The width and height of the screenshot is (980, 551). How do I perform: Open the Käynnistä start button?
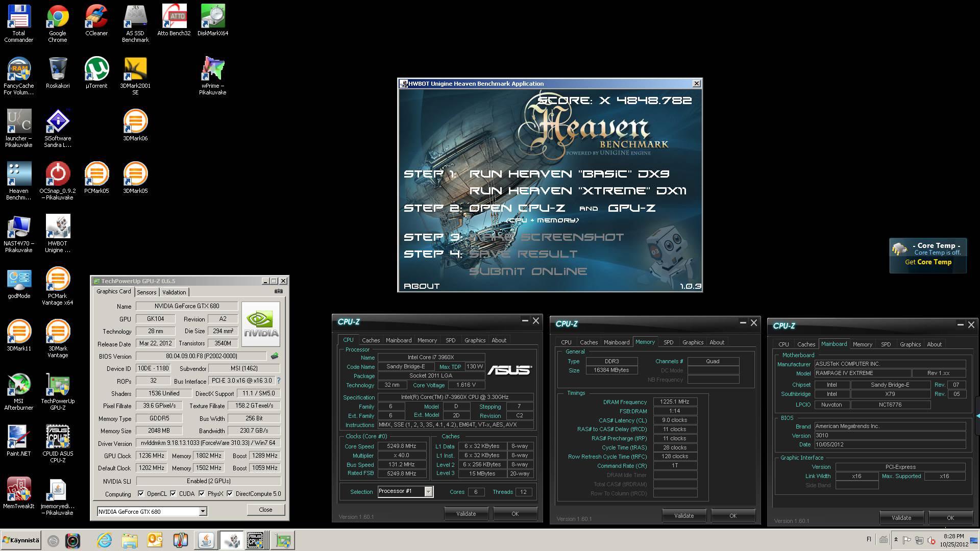click(20, 540)
